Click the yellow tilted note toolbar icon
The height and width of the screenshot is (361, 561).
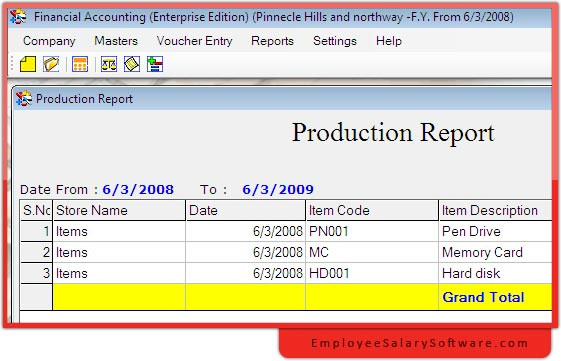pyautogui.click(x=132, y=64)
